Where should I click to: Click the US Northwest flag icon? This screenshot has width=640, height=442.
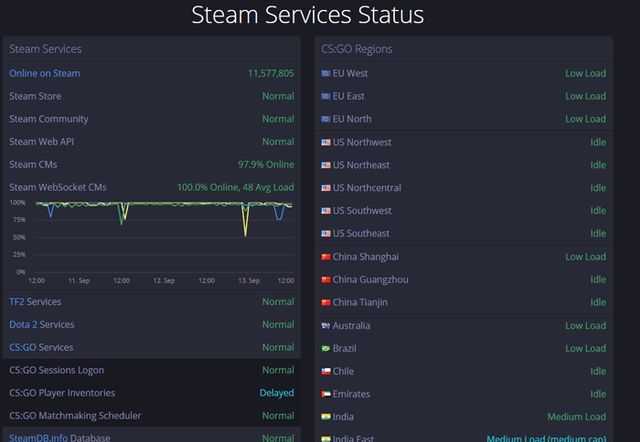(x=325, y=142)
